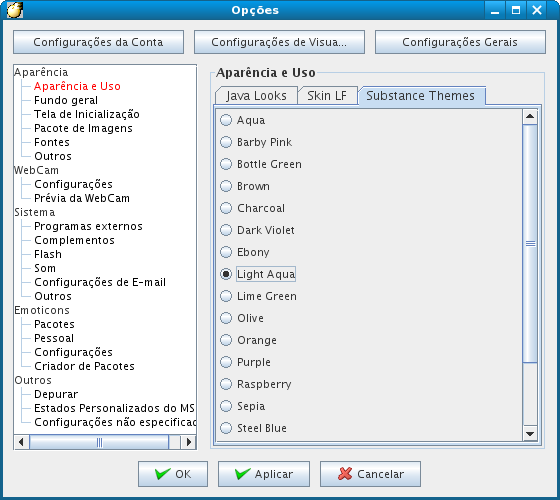Switch to the Skin LF tab
Image resolution: width=560 pixels, height=500 pixels.
327,96
